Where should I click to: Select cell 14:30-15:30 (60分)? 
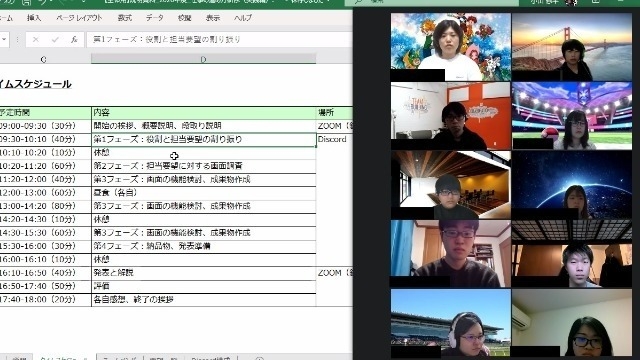[x=45, y=233]
